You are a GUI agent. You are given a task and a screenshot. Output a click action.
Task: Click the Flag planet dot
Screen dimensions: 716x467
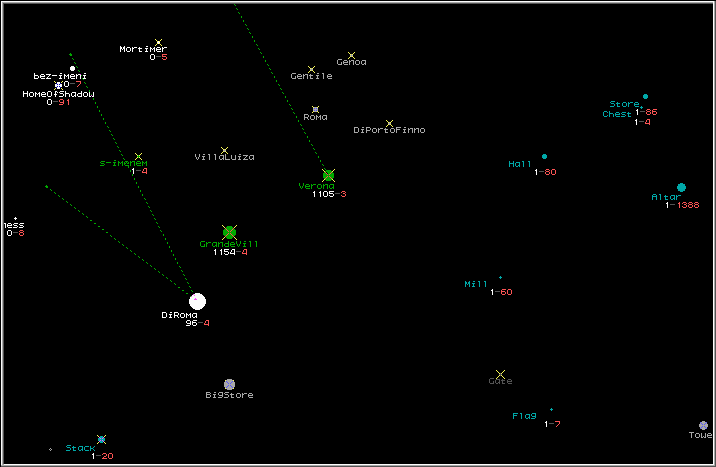(x=551, y=409)
